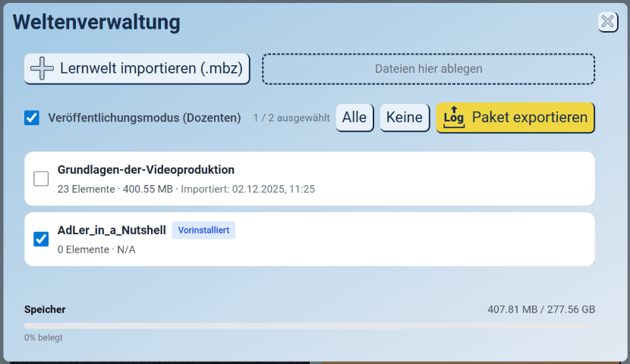Click the Veröffentlichungsmodus (Dozenten) label
The width and height of the screenshot is (630, 364).
pos(145,118)
